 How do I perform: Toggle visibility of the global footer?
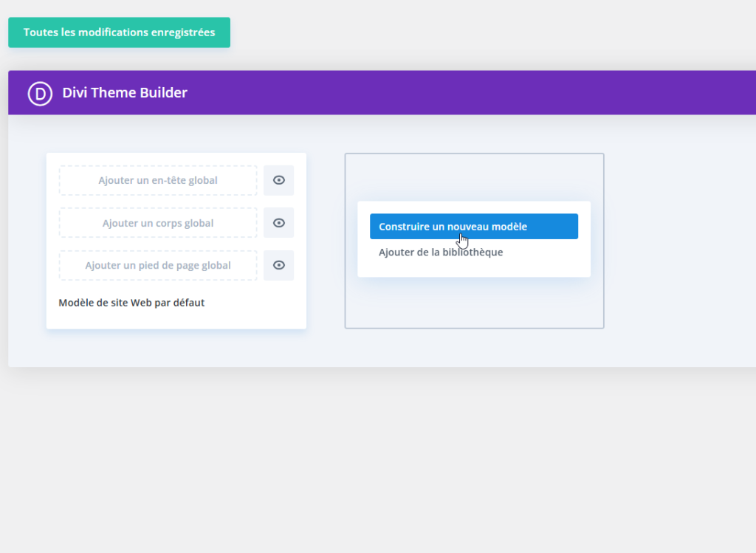click(278, 265)
